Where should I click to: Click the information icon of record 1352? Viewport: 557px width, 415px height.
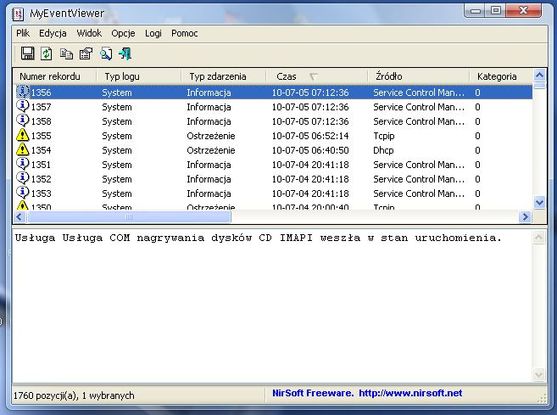[x=22, y=178]
